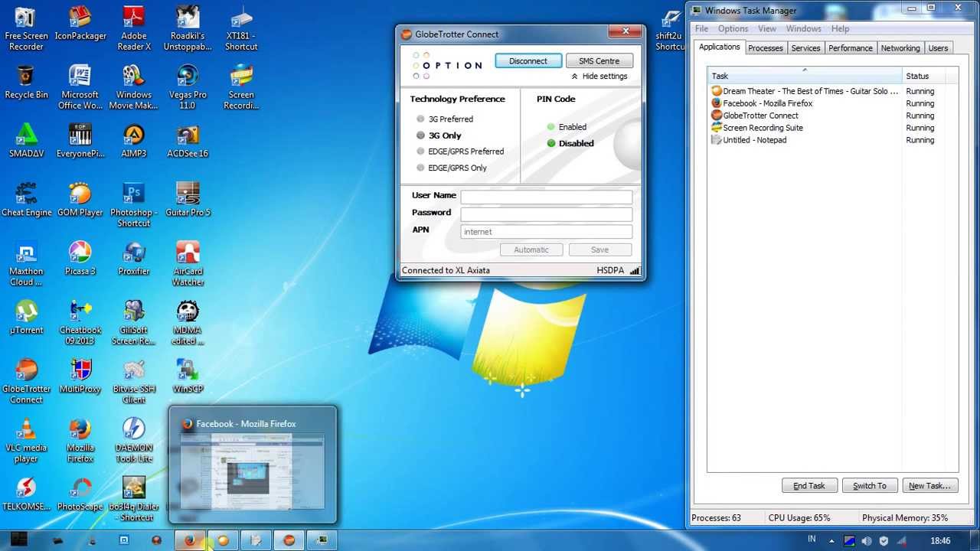Open SMADAV antivirus icon
The width and height of the screenshot is (980, 551).
[x=26, y=140]
